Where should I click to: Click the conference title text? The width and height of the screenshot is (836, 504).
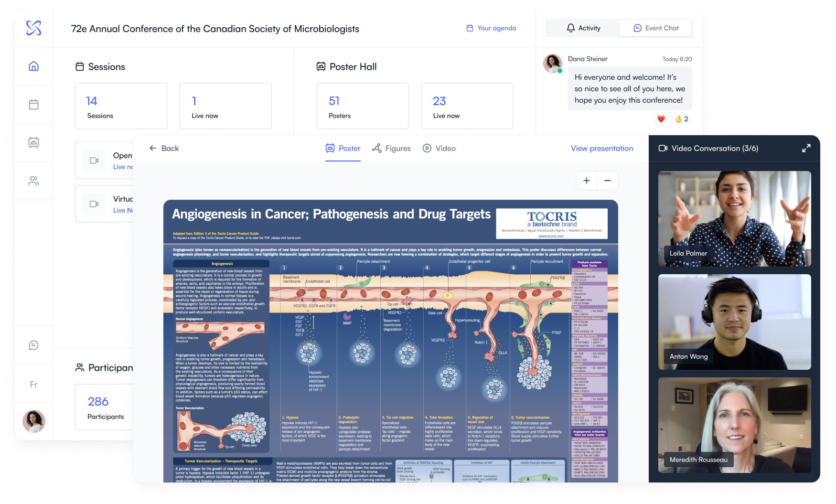[215, 29]
